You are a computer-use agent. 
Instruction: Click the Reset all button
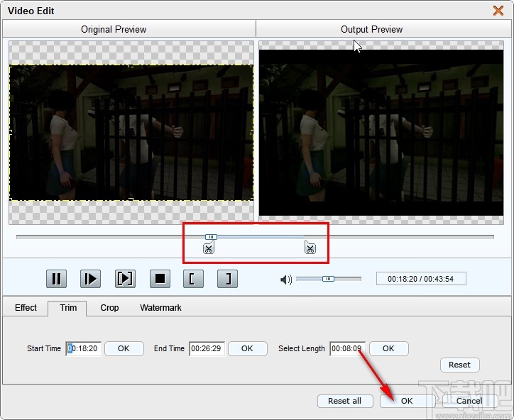(345, 401)
